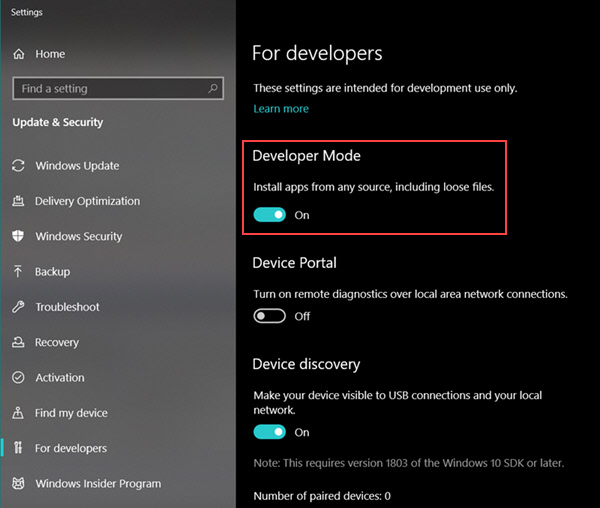Viewport: 600px width, 508px height.
Task: Click the Troubleshoot wrench icon
Action: coord(18,307)
